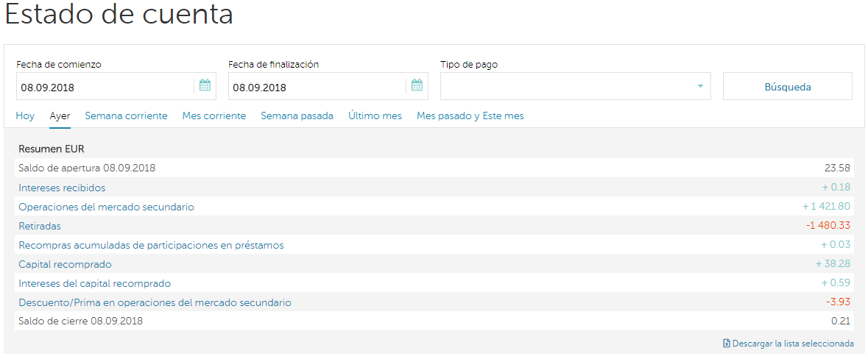This screenshot has height=359, width=868.
Task: Choose the Semana corriente date range
Action: 126,116
